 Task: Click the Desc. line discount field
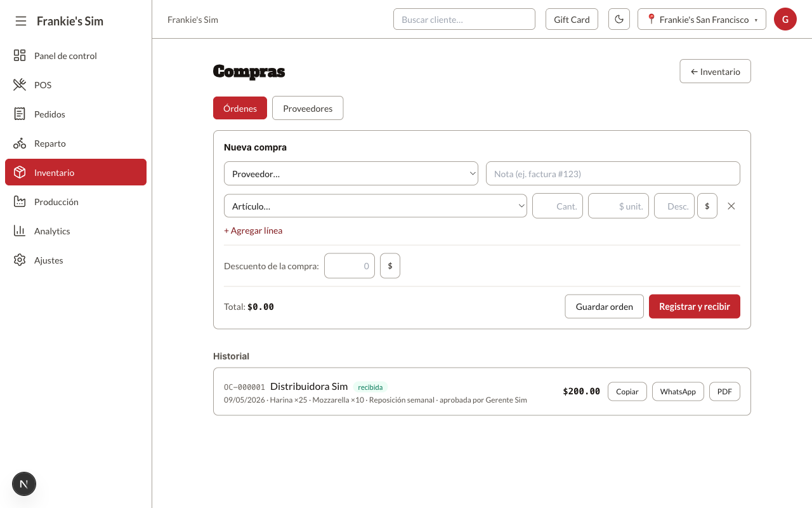[674, 206]
